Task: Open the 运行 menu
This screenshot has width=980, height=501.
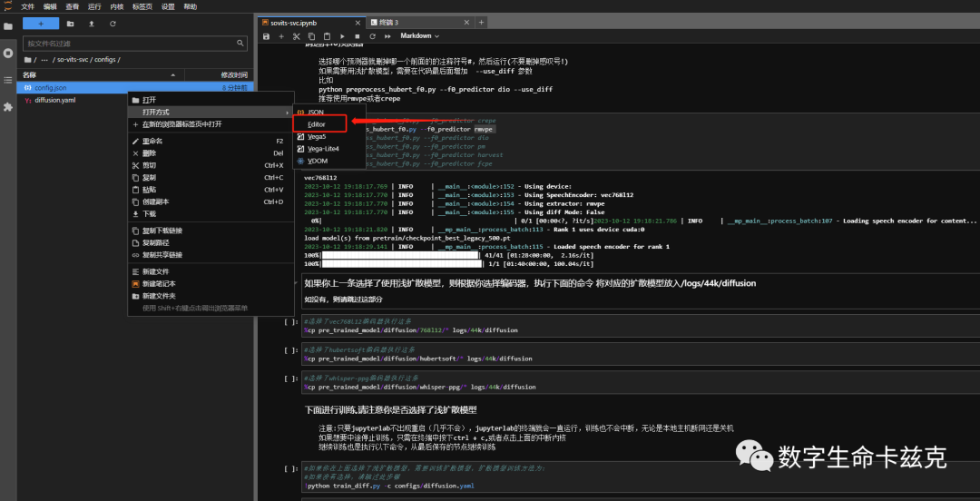Action: tap(94, 6)
